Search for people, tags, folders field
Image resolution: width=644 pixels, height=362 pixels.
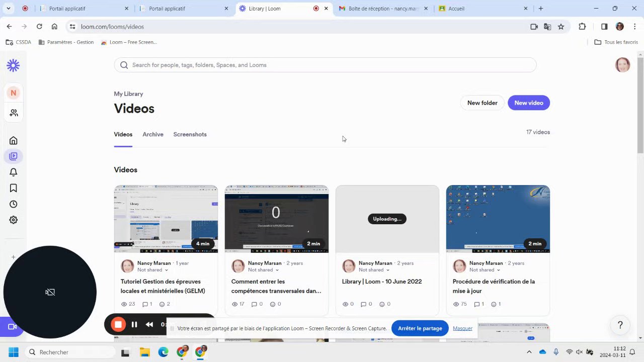click(x=325, y=65)
